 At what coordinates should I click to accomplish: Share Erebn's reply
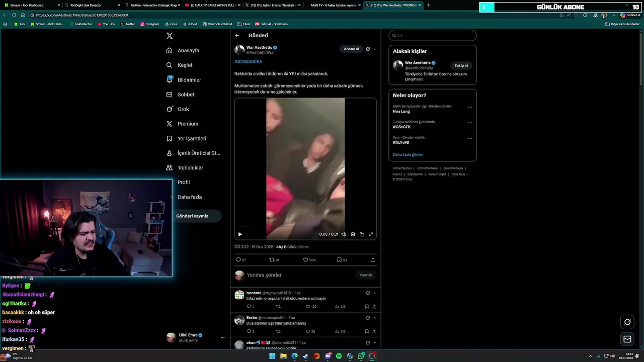(374, 331)
